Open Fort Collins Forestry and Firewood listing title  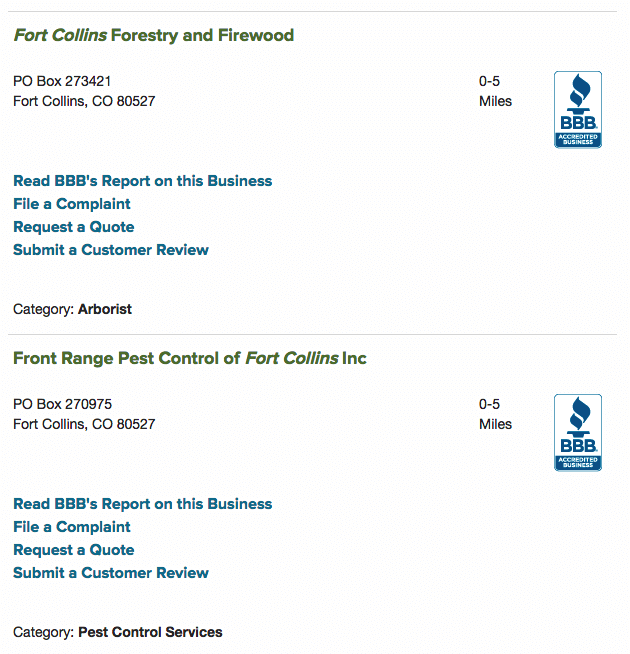[154, 35]
